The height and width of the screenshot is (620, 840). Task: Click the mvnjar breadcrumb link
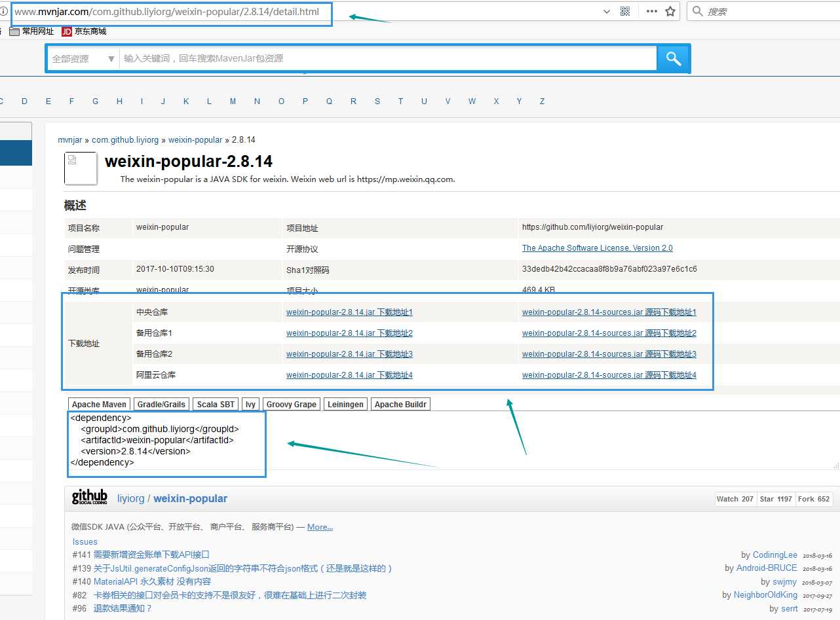[x=70, y=140]
